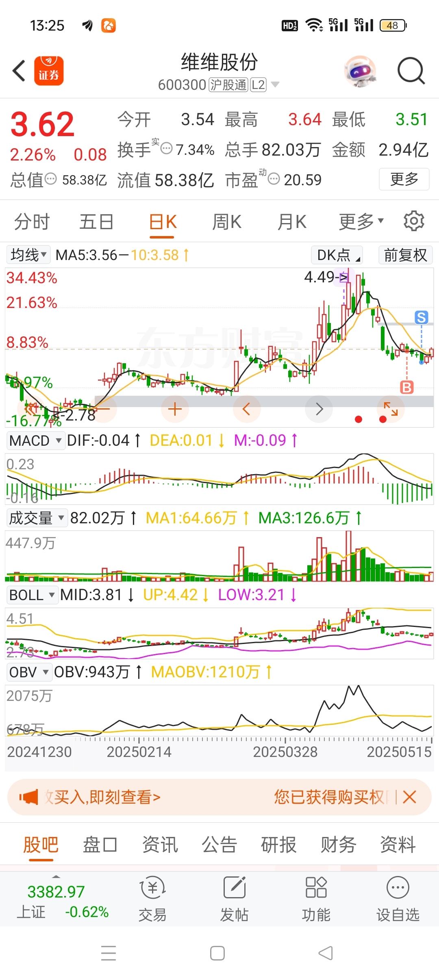Tap the search magnifier icon

click(x=411, y=71)
